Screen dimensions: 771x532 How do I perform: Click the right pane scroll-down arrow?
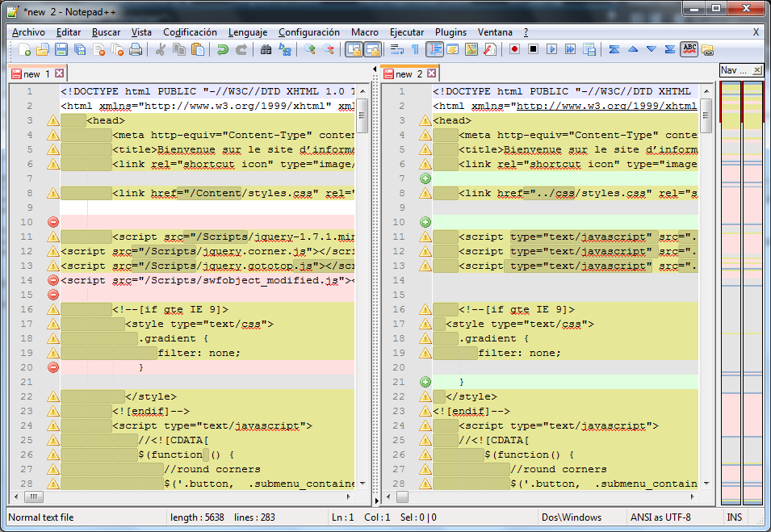pos(706,484)
